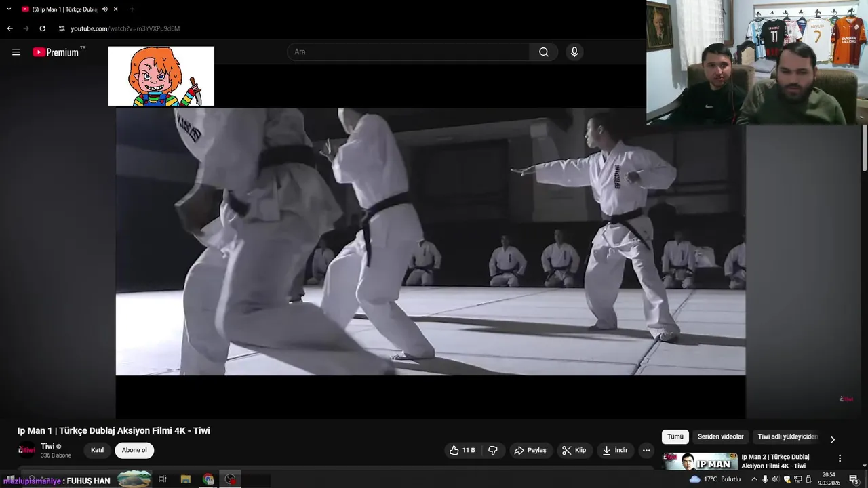This screenshot has width=868, height=488.
Task: Mute the tab via its speaker icon
Action: pyautogui.click(x=104, y=9)
